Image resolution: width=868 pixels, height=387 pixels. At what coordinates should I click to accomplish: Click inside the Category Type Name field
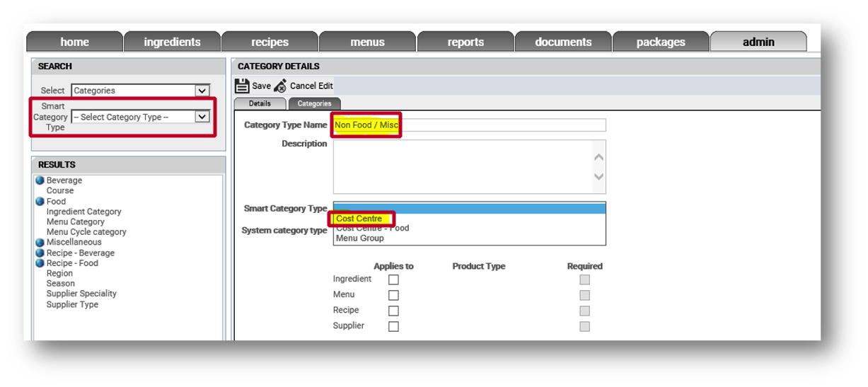coord(470,125)
